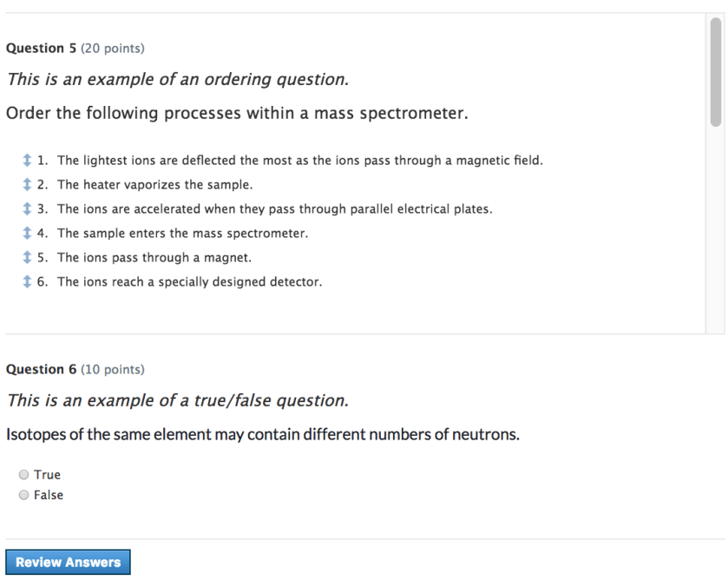Click the reorder arrows beside item 4
The width and height of the screenshot is (728, 587).
tap(27, 233)
